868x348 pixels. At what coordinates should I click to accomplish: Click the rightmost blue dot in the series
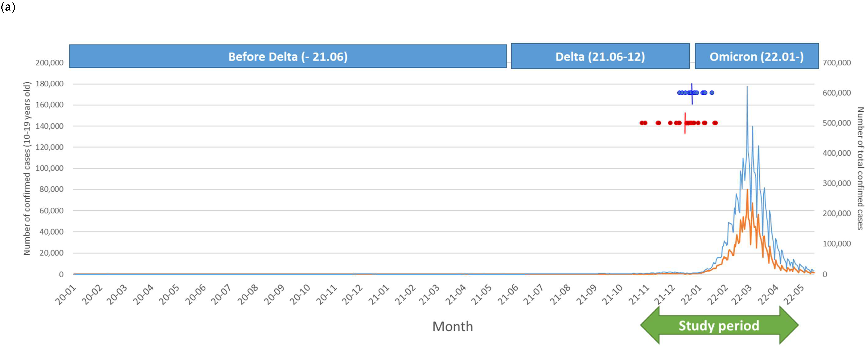[712, 93]
